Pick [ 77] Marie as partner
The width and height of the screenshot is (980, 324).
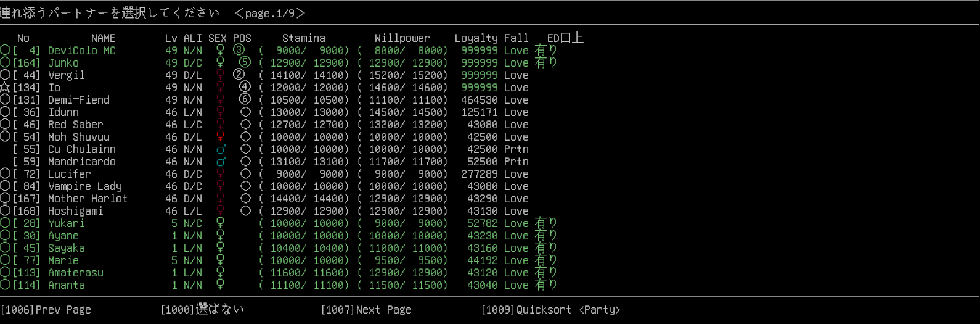pyautogui.click(x=46, y=260)
